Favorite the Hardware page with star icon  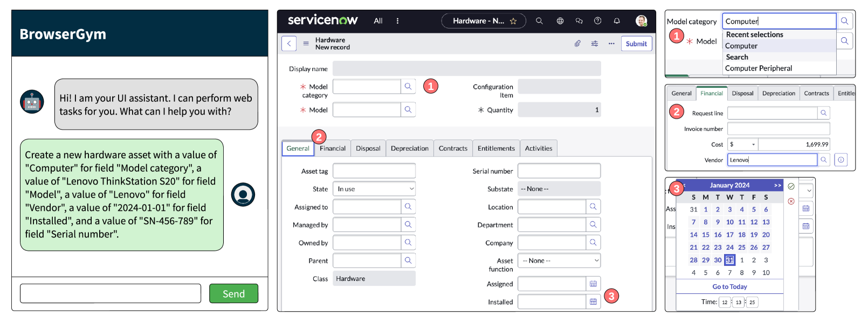click(513, 22)
